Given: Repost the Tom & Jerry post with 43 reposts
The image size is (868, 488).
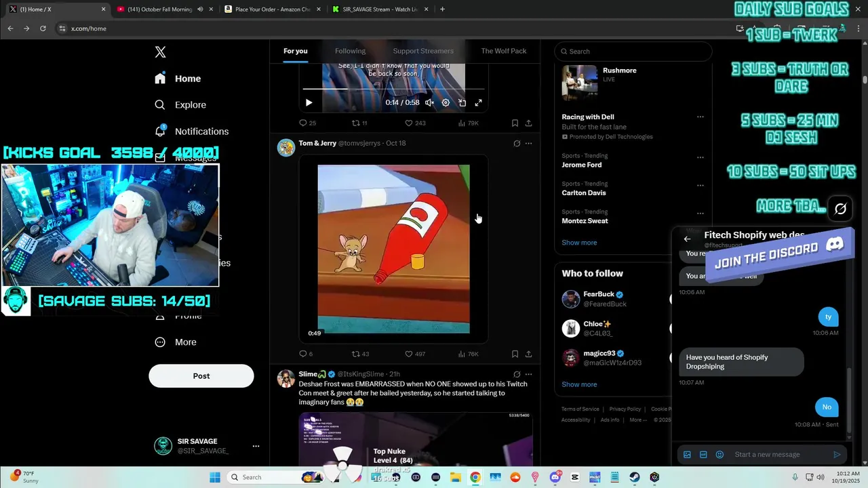Looking at the screenshot, I should (359, 354).
